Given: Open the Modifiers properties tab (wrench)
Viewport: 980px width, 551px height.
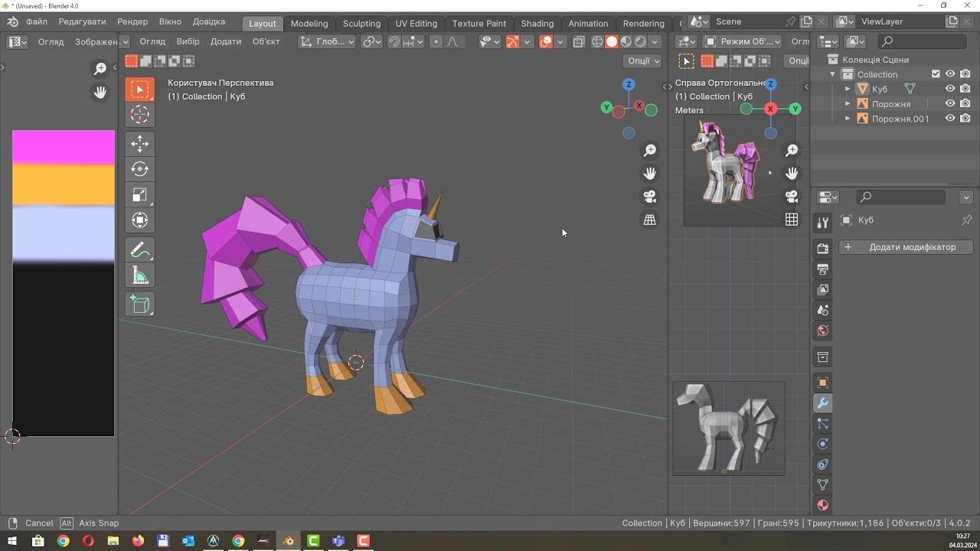Looking at the screenshot, I should coord(823,403).
